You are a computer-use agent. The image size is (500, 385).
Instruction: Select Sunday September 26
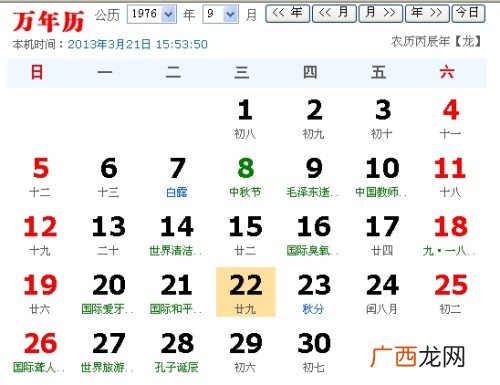pos(40,352)
